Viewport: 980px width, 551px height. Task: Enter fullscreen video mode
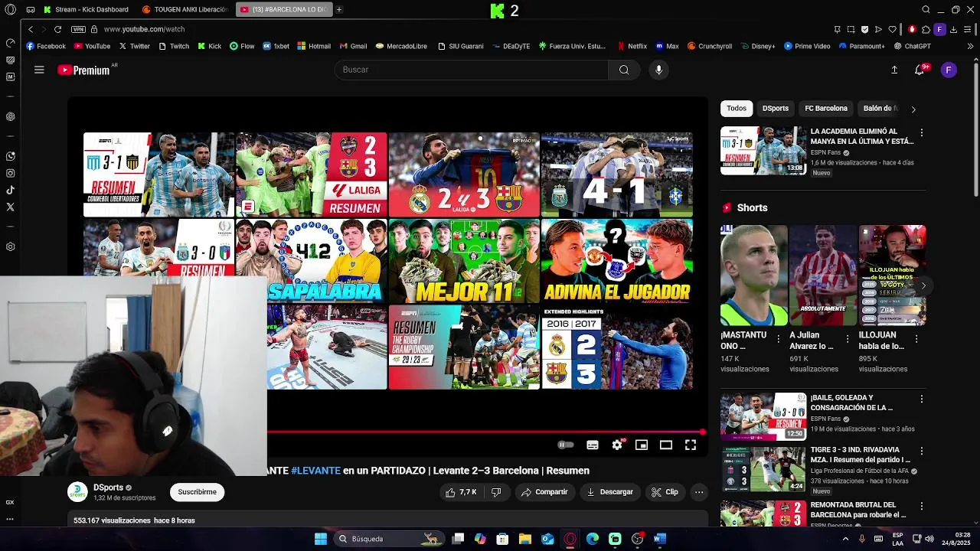click(691, 445)
